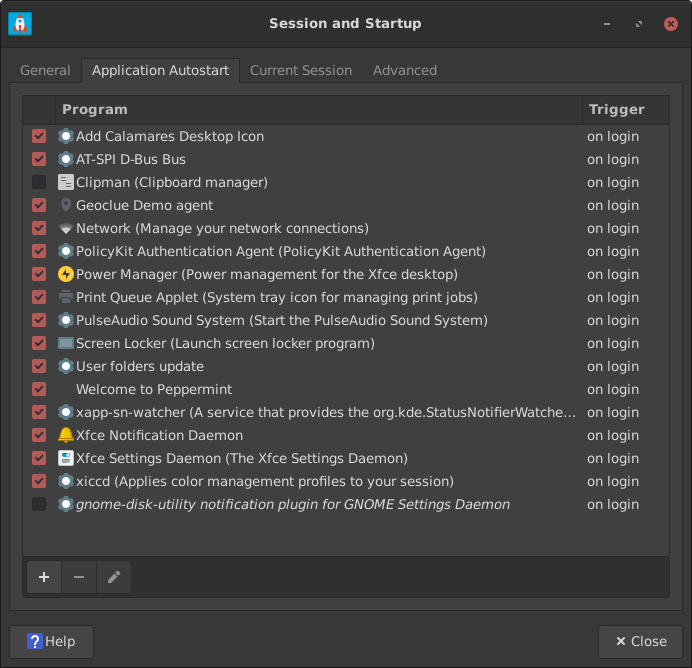Click the Xfce Notification Daemon bell icon

pyautogui.click(x=66, y=435)
